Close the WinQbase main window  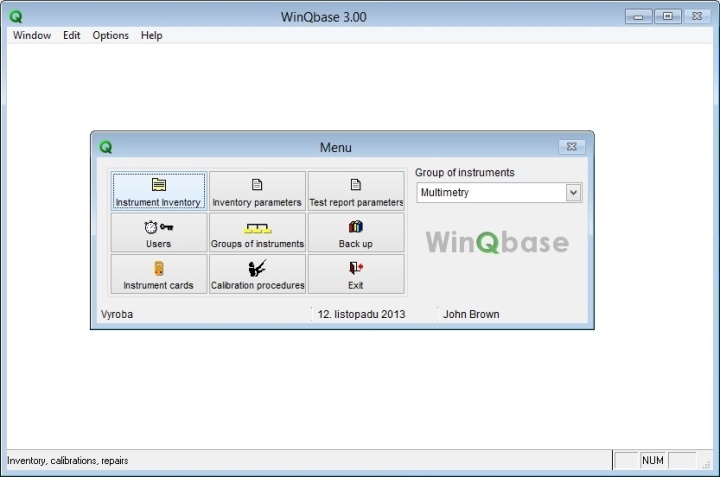(x=697, y=17)
